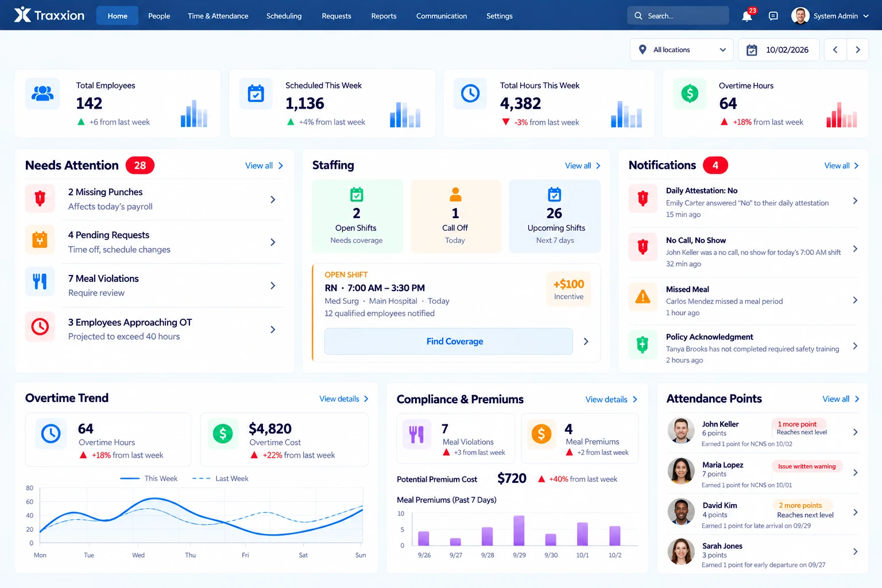Open the People menu
This screenshot has width=882, height=588.
(x=159, y=16)
